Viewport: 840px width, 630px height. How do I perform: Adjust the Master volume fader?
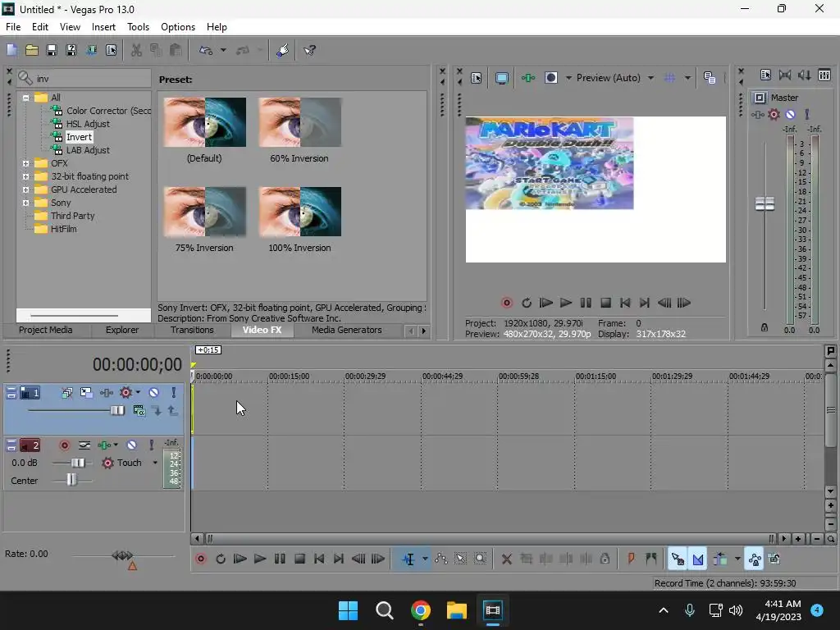tap(765, 203)
